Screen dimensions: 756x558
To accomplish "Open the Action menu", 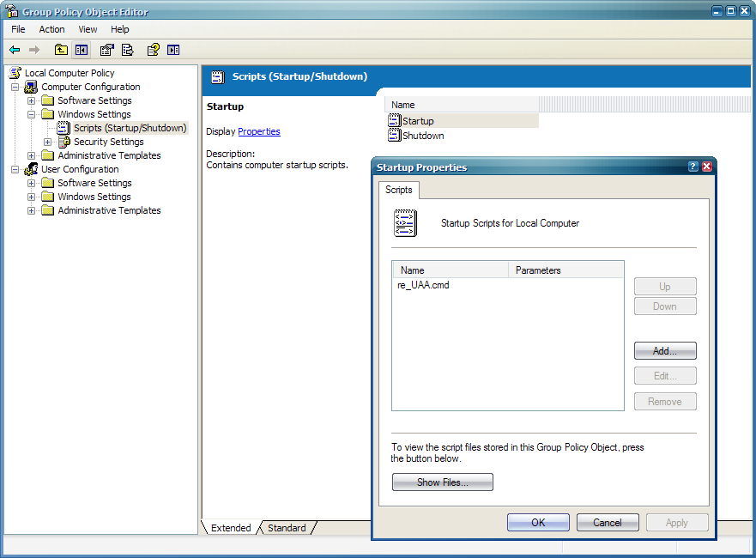I will [x=51, y=29].
